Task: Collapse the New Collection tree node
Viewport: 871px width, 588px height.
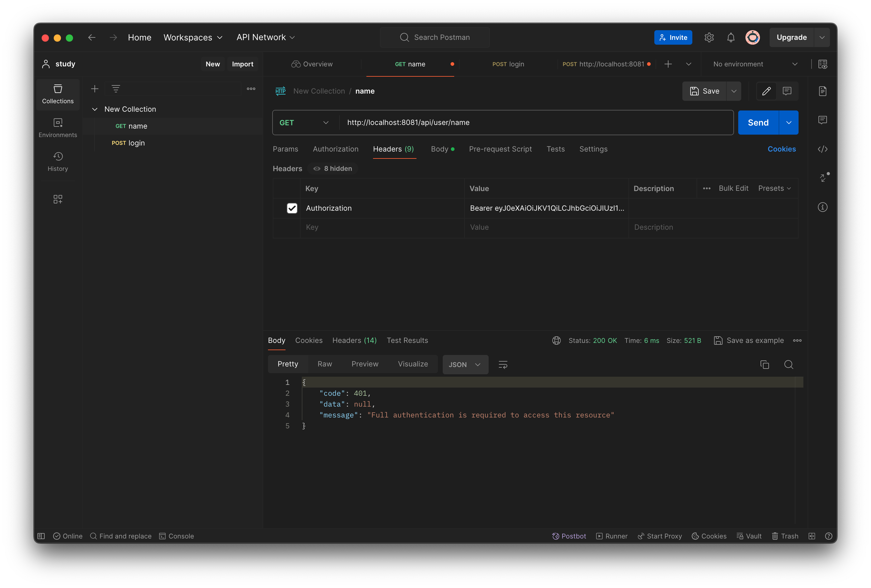Action: pyautogui.click(x=95, y=109)
